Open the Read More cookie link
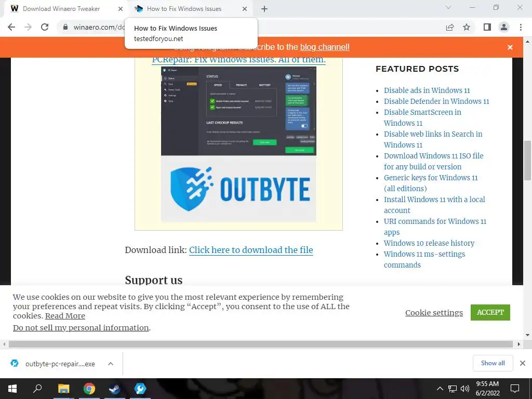The width and height of the screenshot is (532, 399). click(x=65, y=316)
